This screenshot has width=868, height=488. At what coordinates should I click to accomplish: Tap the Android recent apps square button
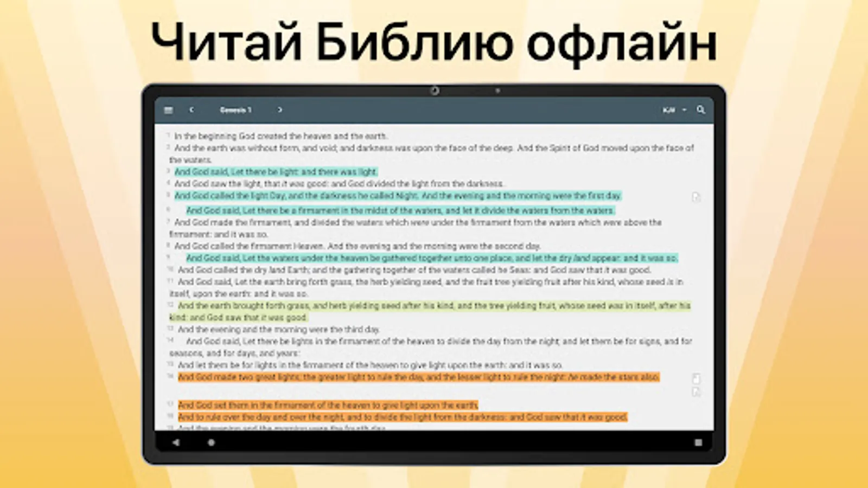point(698,442)
